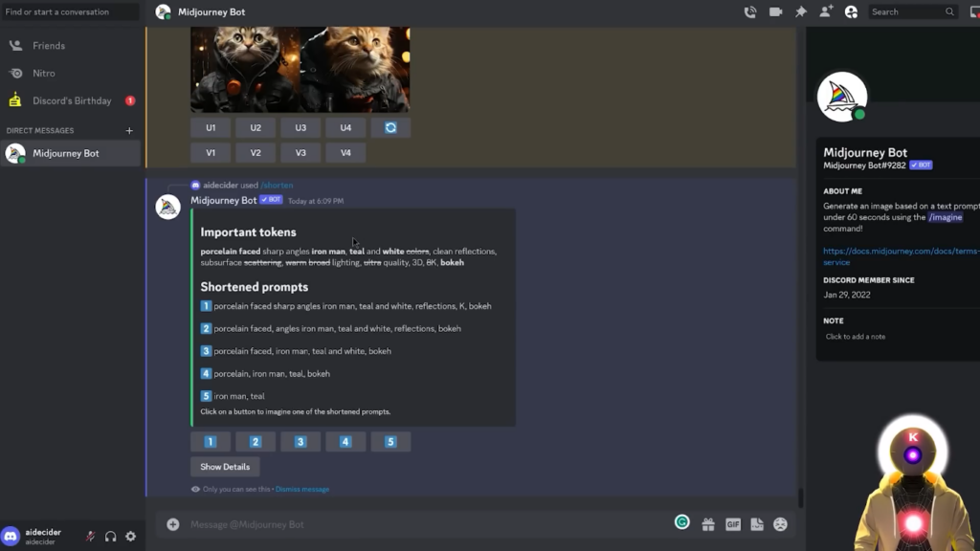Start a video call icon
Screen dimensions: 980x551
click(x=775, y=11)
